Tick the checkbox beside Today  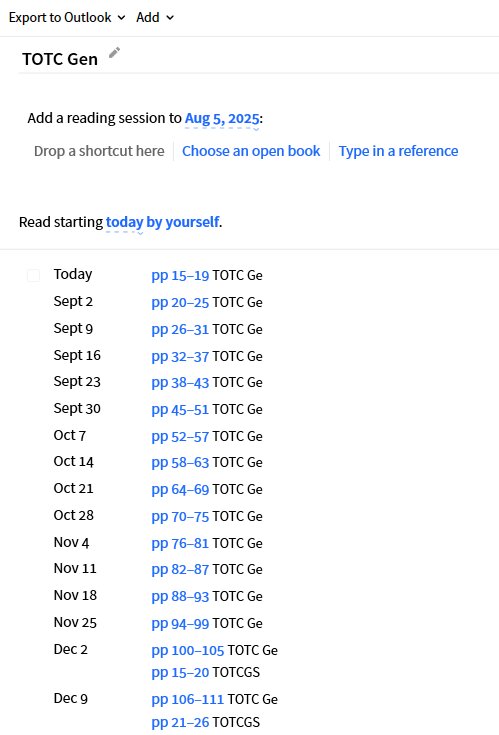click(x=33, y=275)
